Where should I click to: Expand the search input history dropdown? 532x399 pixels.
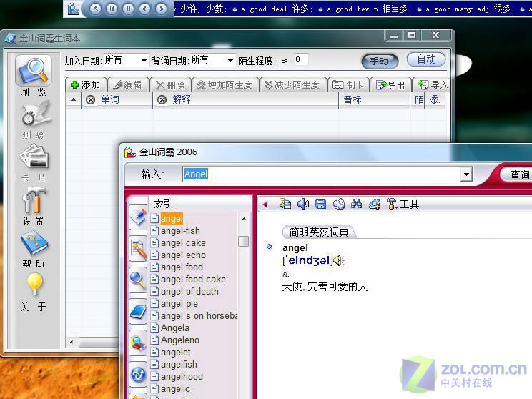[x=466, y=174]
